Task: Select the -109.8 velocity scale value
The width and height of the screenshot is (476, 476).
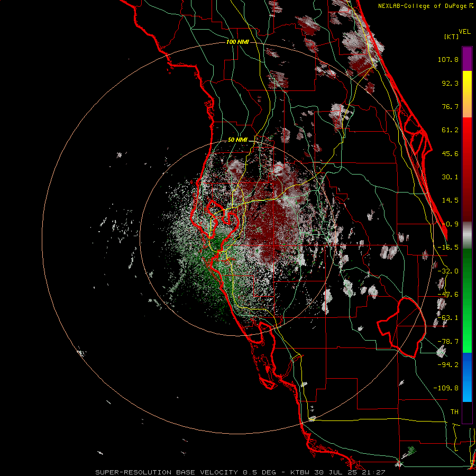Action: [x=446, y=388]
